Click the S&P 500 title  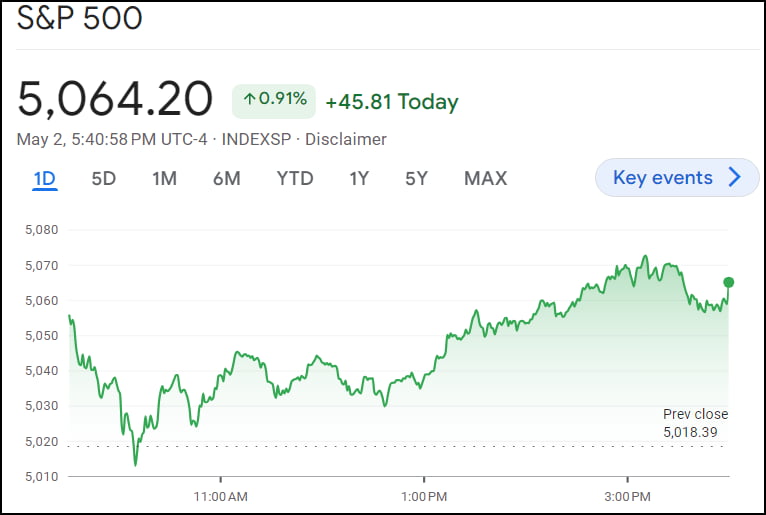click(80, 18)
